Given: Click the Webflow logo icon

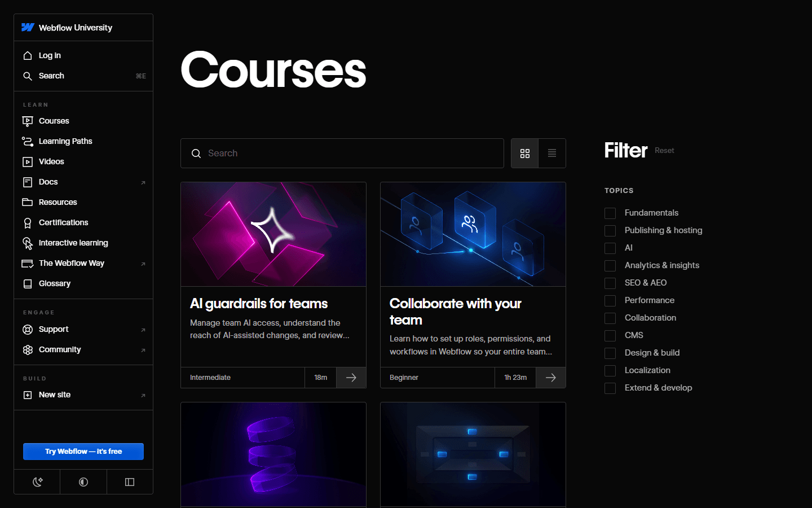Looking at the screenshot, I should [x=28, y=27].
